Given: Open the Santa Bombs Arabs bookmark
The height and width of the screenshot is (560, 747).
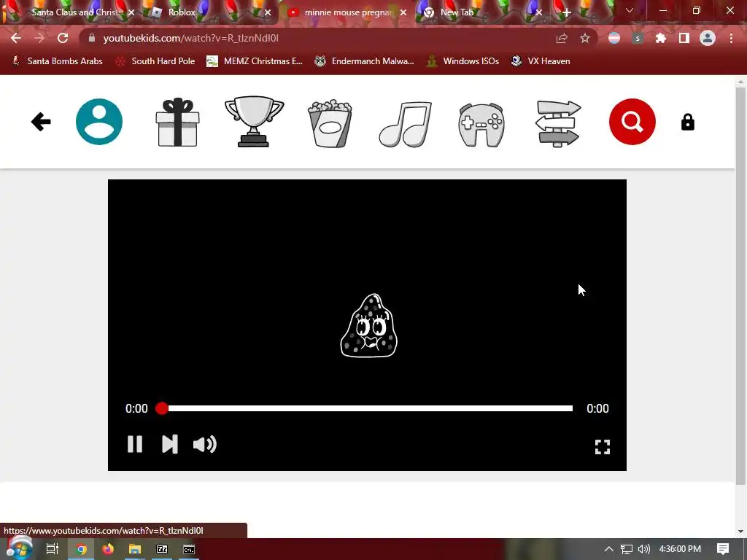Looking at the screenshot, I should point(57,61).
